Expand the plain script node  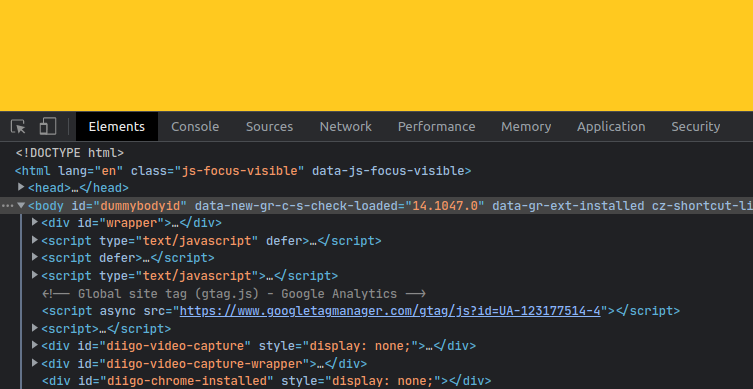[x=35, y=328]
